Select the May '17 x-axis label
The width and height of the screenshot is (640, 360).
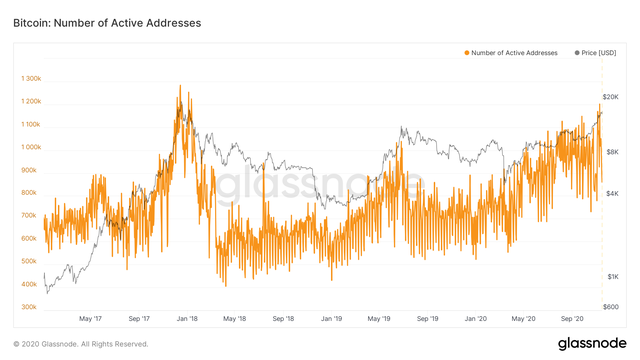click(90, 318)
